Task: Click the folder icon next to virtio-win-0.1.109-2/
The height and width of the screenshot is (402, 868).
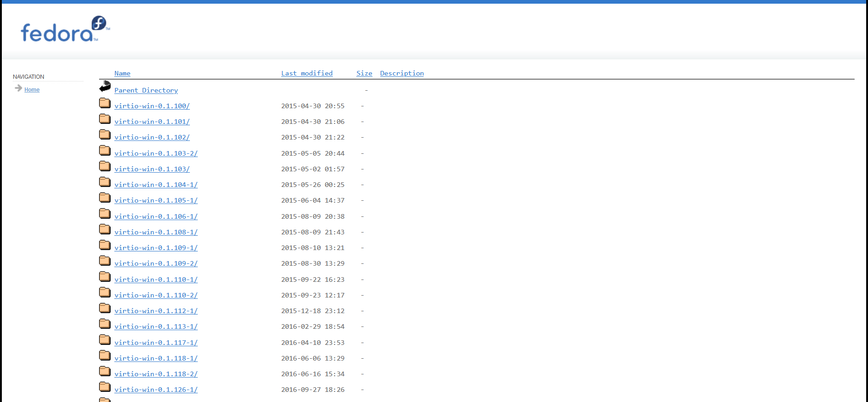Action: pos(105,261)
